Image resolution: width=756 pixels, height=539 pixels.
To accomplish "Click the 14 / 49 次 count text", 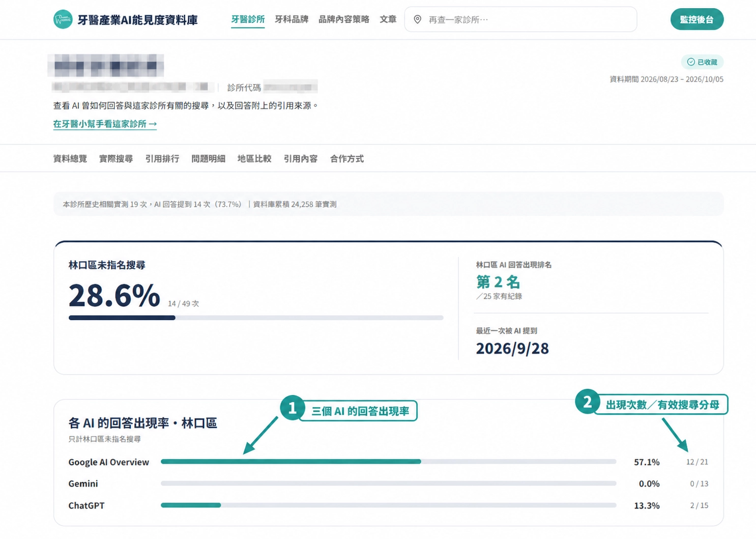I will point(184,303).
